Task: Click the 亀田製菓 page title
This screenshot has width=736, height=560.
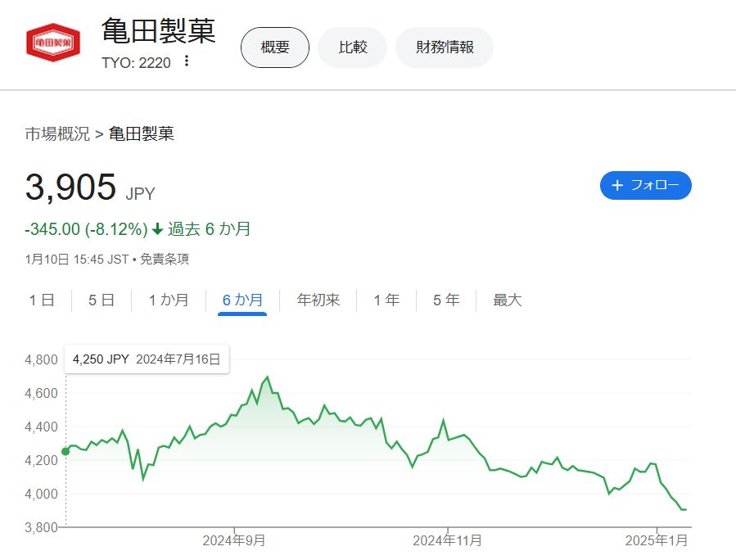Action: click(x=159, y=31)
